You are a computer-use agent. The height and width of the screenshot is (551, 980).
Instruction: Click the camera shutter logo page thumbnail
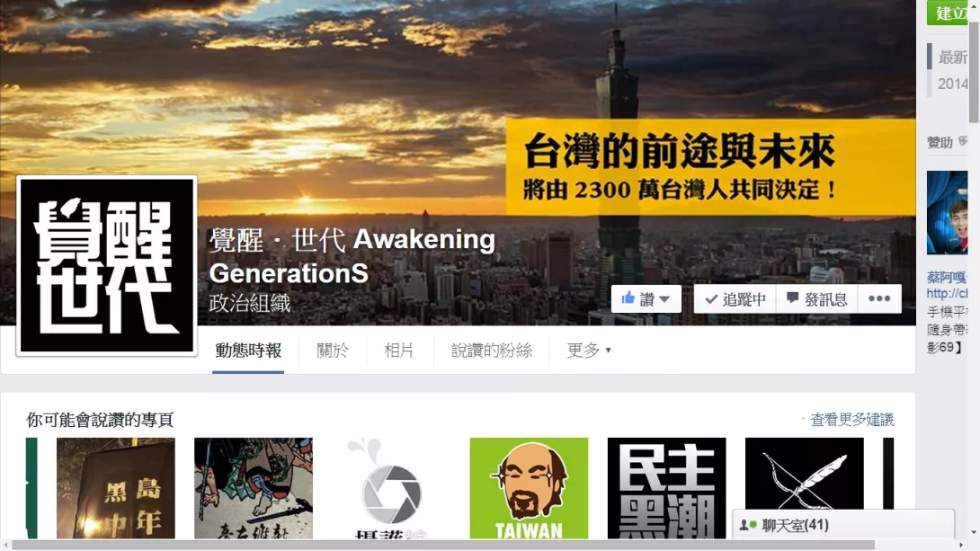point(391,488)
